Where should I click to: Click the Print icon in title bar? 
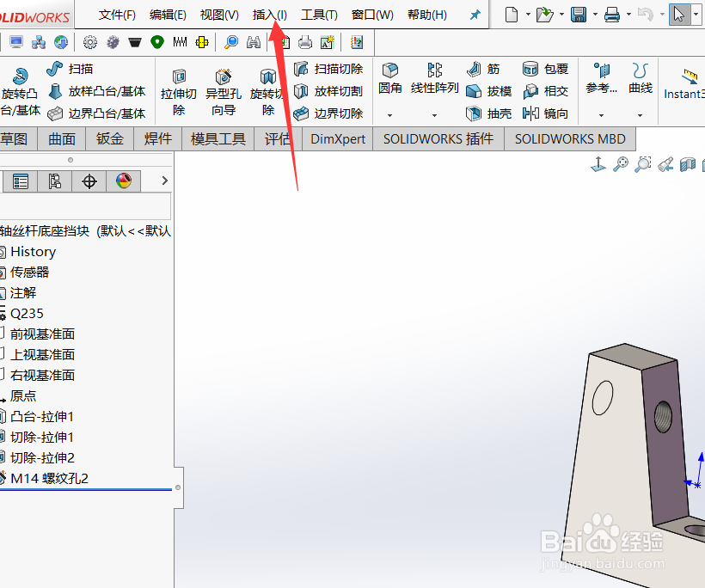(612, 15)
